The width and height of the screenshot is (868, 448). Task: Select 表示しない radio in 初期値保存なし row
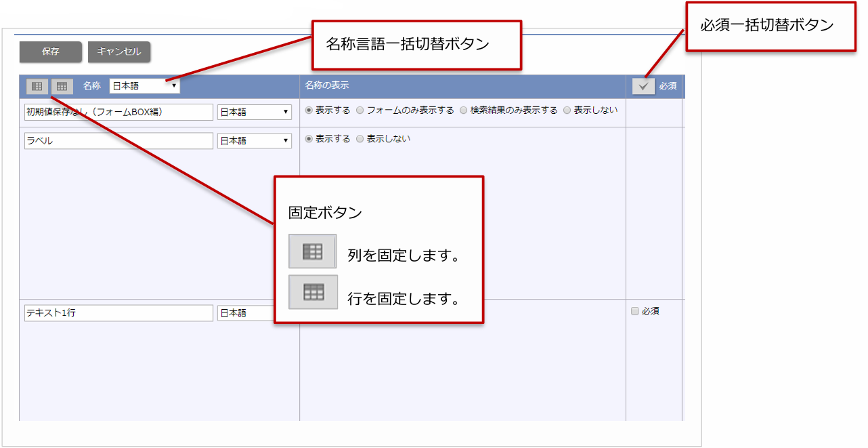pos(567,110)
